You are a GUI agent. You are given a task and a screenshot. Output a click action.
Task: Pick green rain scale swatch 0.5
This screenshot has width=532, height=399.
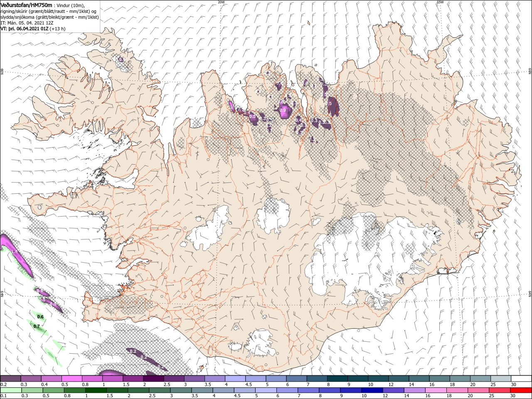(x=54, y=390)
